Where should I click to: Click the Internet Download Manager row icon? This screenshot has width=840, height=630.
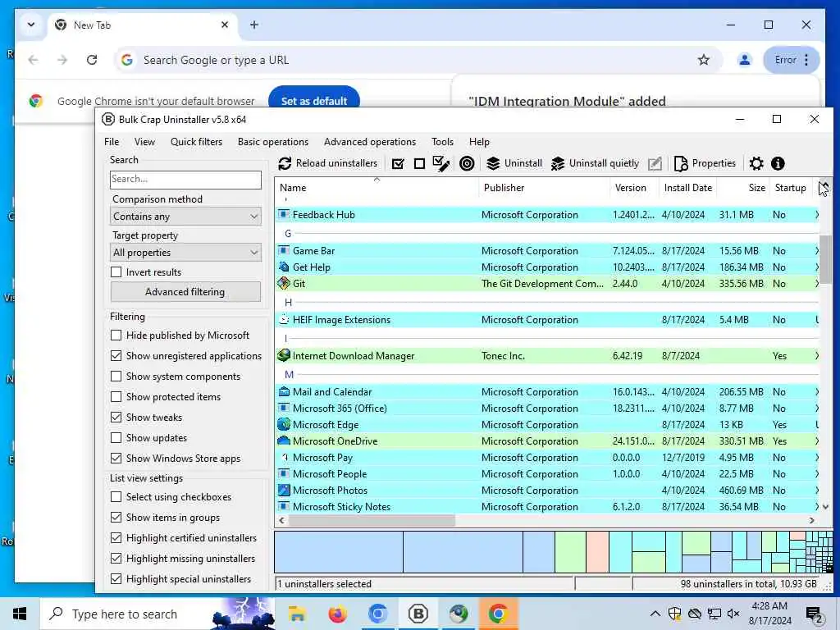coord(283,355)
